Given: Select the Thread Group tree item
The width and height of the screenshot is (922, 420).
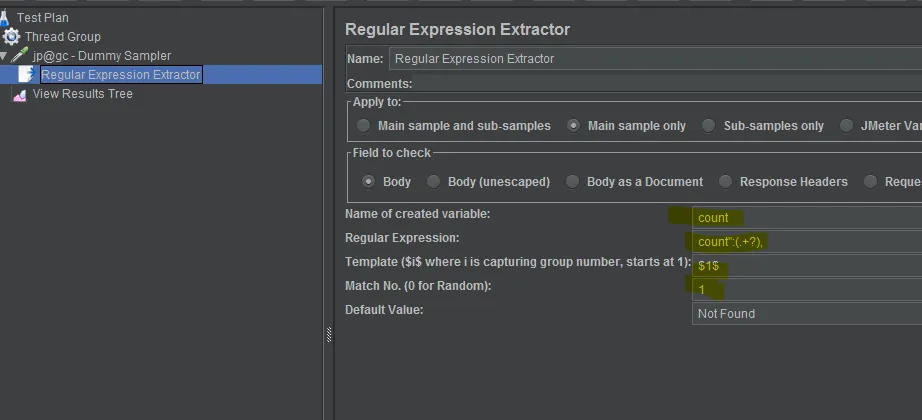Looking at the screenshot, I should coord(62,37).
